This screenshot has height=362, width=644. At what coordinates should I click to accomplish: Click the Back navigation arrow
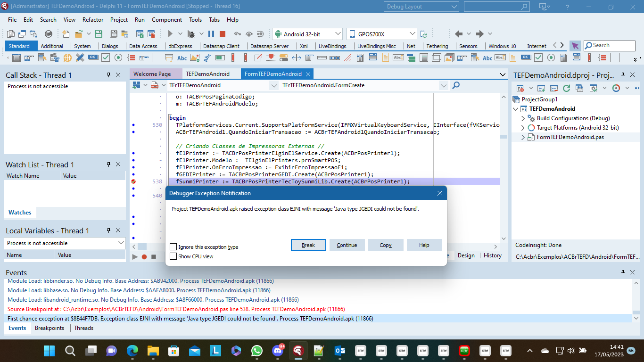click(459, 34)
